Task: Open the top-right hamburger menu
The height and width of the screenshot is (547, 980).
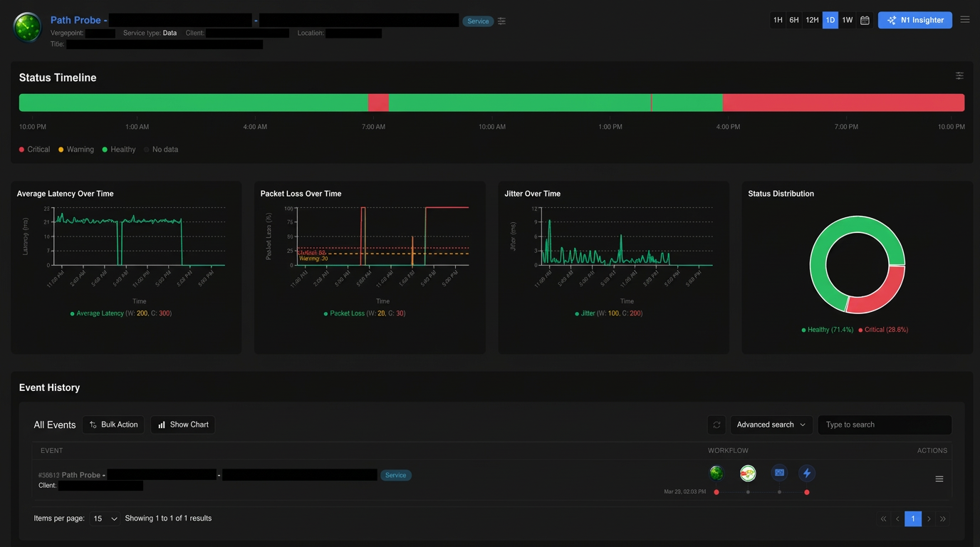Action: coord(965,20)
